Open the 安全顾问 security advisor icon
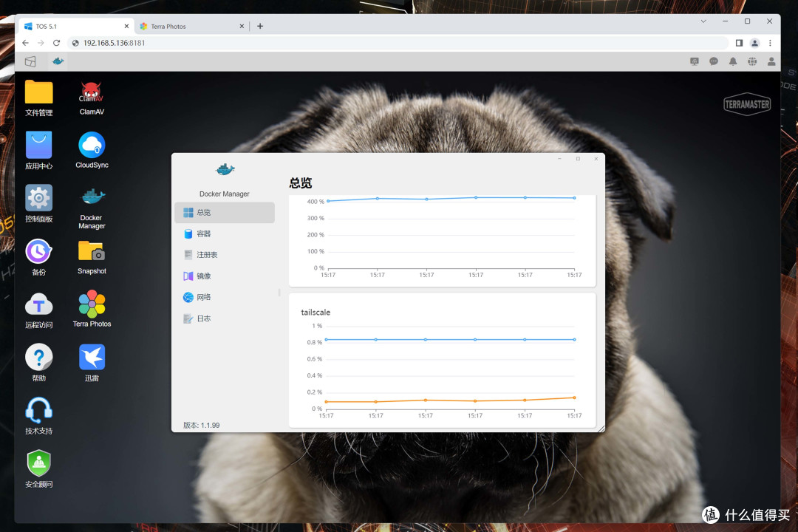This screenshot has width=798, height=532. pos(38,469)
